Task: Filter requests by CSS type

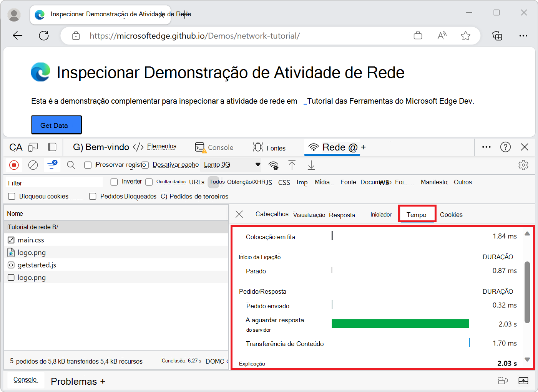Action: click(284, 182)
